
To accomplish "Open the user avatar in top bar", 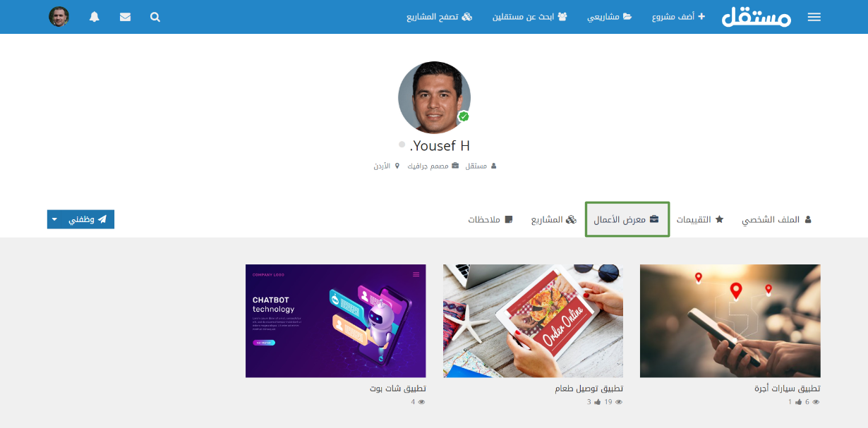I will [x=59, y=17].
